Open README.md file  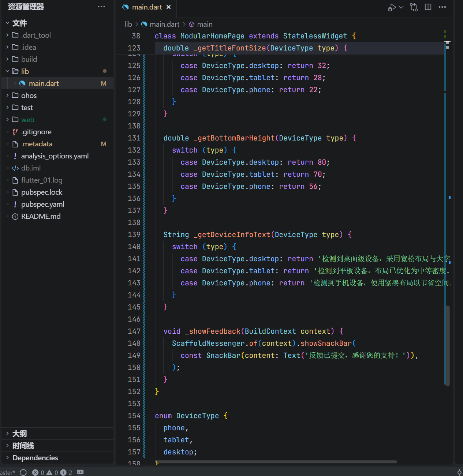(x=57, y=216)
